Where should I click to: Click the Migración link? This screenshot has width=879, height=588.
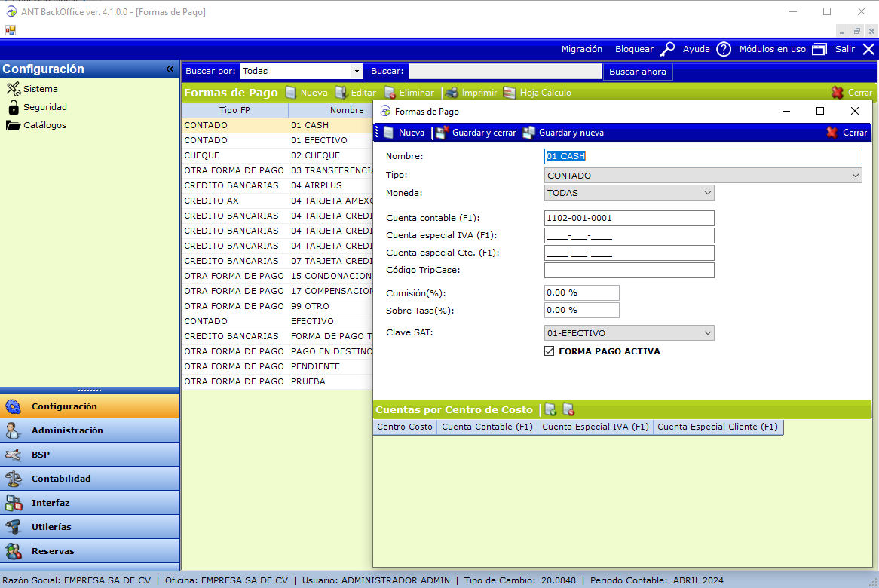[x=581, y=49]
